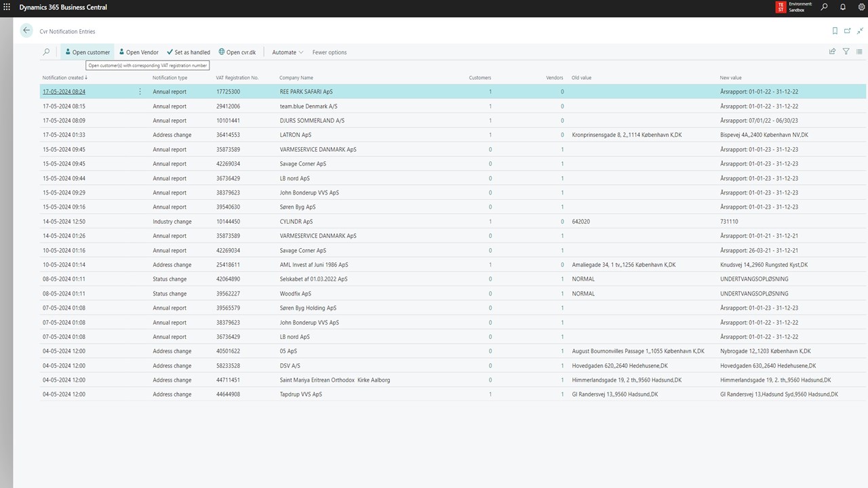
Task: Click the Nybrogade 12 København K new address
Action: (x=765, y=351)
